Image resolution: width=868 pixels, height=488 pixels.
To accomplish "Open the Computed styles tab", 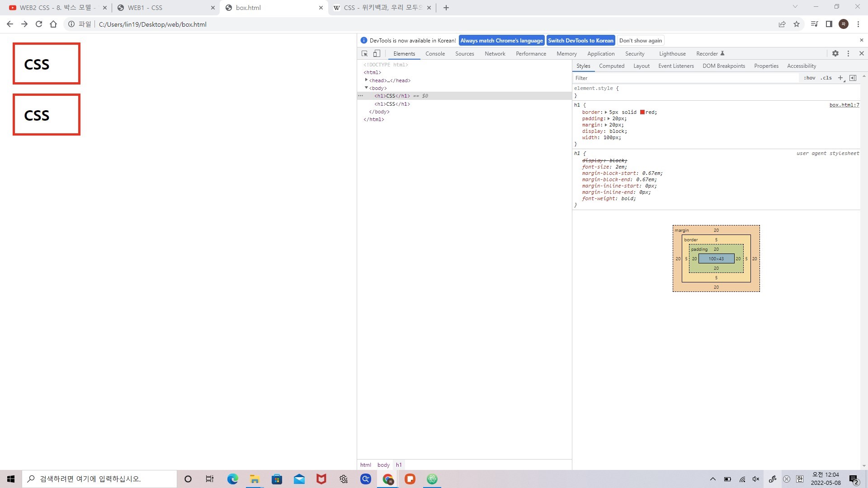I will (x=611, y=66).
